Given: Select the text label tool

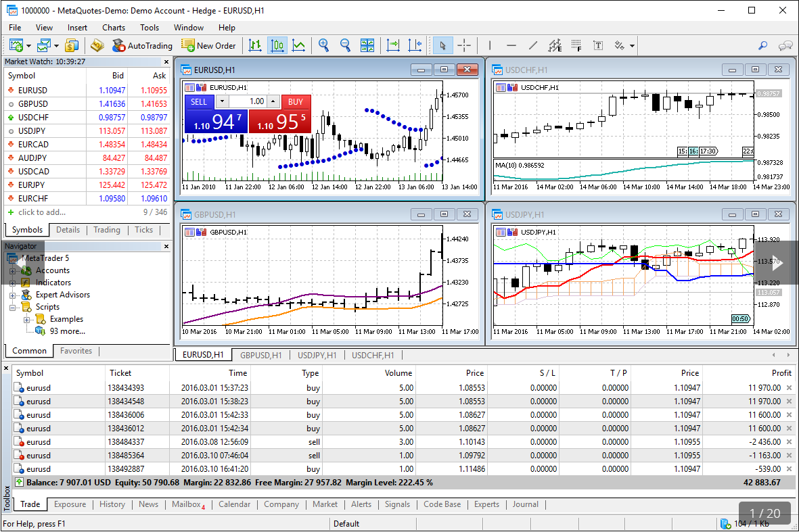Looking at the screenshot, I should (x=597, y=45).
